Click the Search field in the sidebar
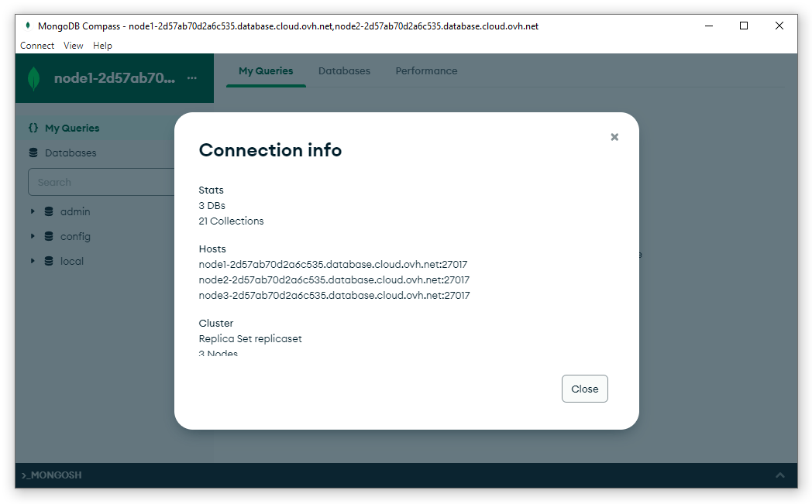812x504 pixels. coord(101,182)
